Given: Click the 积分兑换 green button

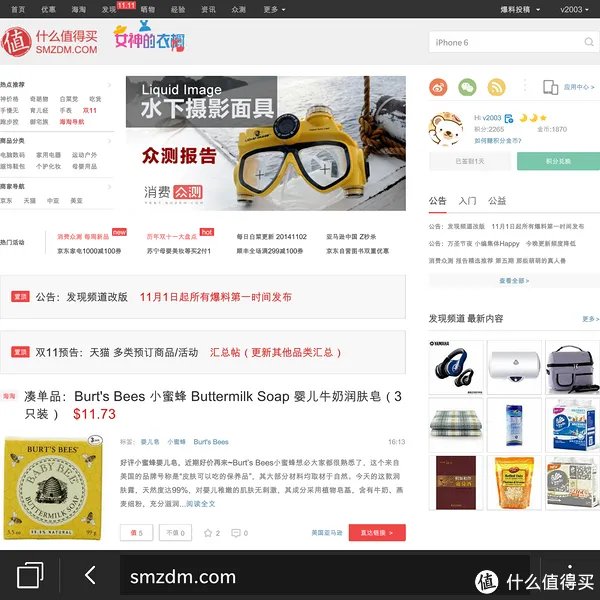Looking at the screenshot, I should point(558,161).
